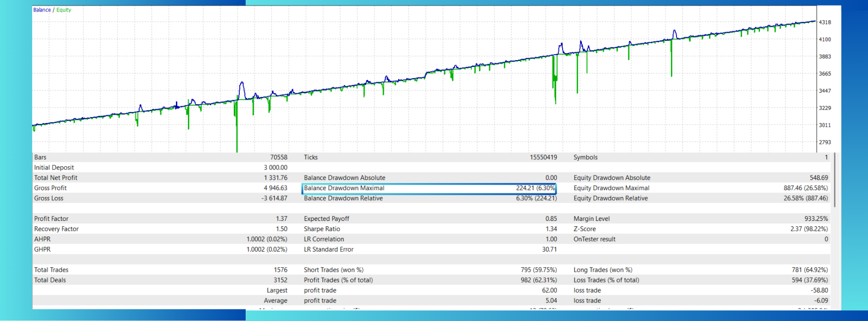The width and height of the screenshot is (868, 321).
Task: Click the Profit Factor value 1.37
Action: (282, 219)
